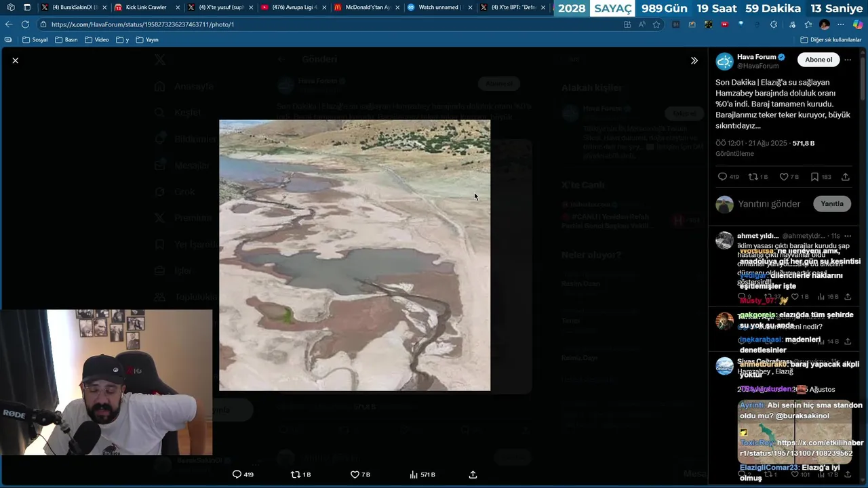Go back with the browser back arrow
The width and height of the screenshot is (868, 488).
click(9, 24)
